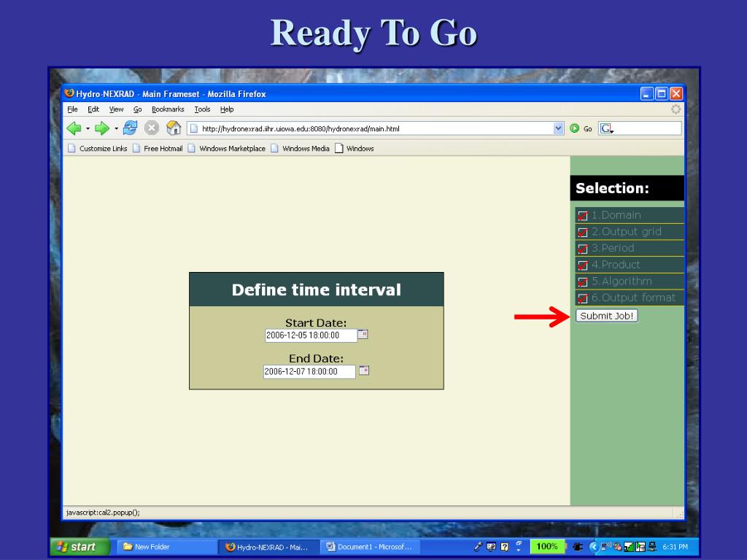Open the Windows Marketplace bookmark

click(x=226, y=149)
